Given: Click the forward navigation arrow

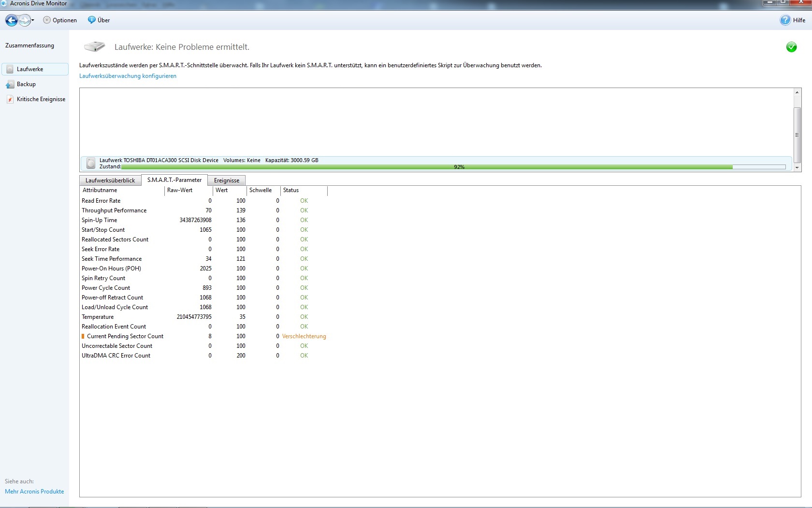Looking at the screenshot, I should coord(24,20).
